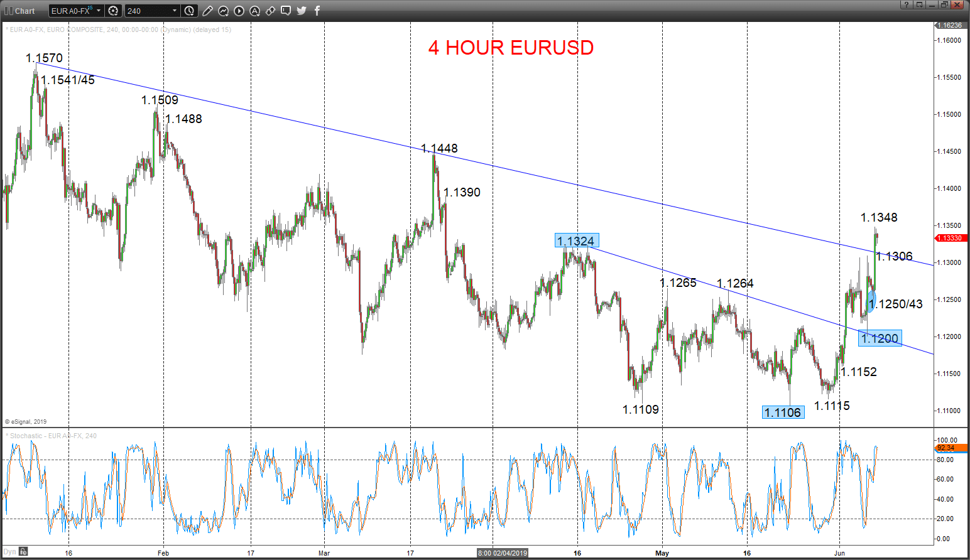970x560 pixels.
Task: Click the 1.1115 price annotation
Action: click(x=832, y=406)
